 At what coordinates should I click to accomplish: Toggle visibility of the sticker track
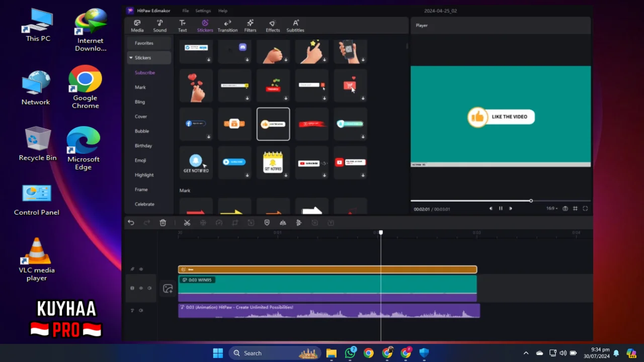pos(141,269)
